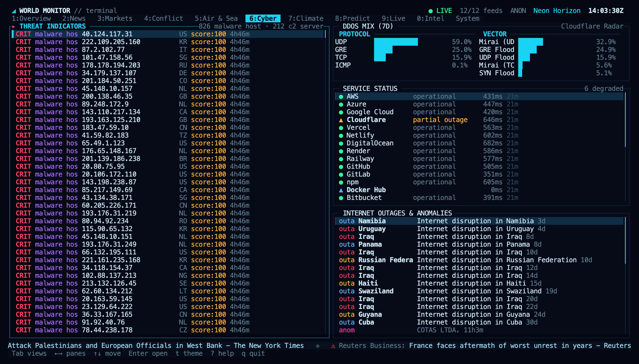This screenshot has width=639, height=364.
Task: Click the green LIVE status dot
Action: click(430, 11)
